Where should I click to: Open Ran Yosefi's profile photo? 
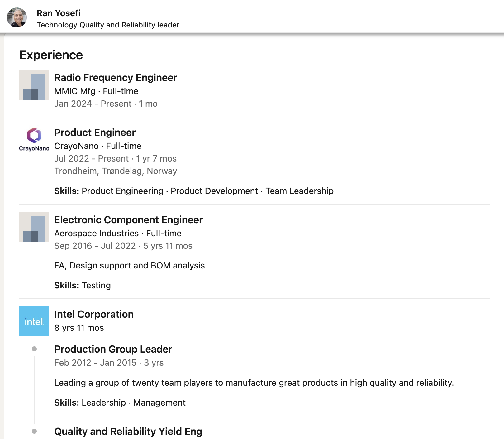[17, 17]
